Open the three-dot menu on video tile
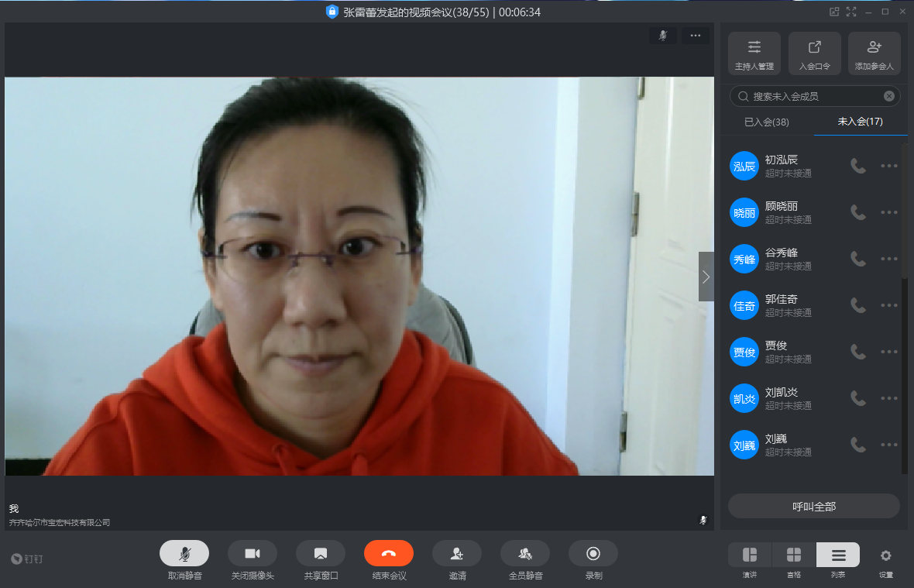 (x=695, y=36)
